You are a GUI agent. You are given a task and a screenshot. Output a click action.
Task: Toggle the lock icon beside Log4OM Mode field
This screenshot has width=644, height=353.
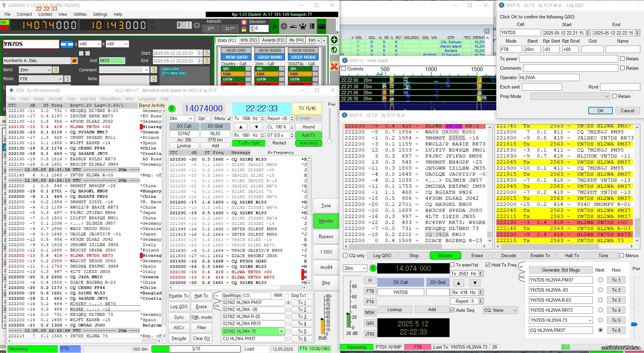(x=67, y=79)
